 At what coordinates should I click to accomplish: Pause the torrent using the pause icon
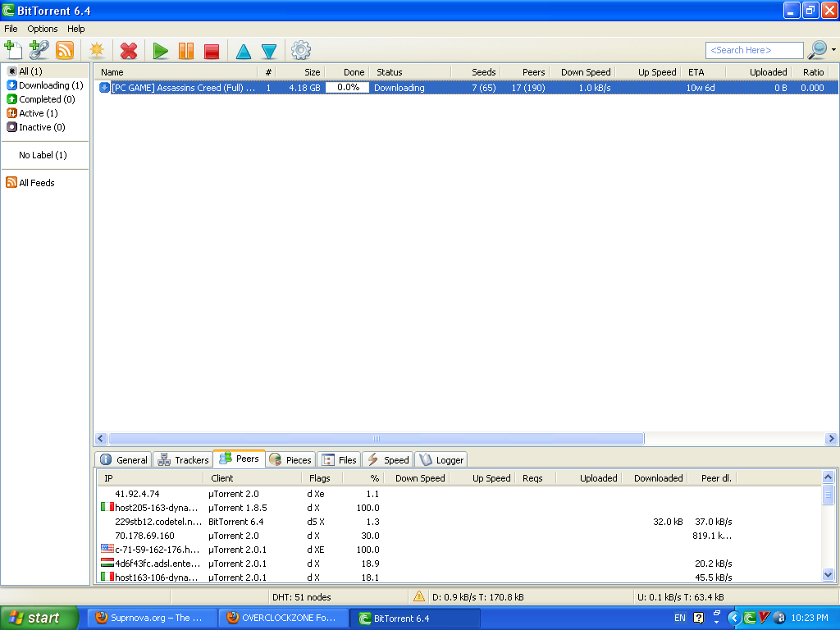point(186,51)
